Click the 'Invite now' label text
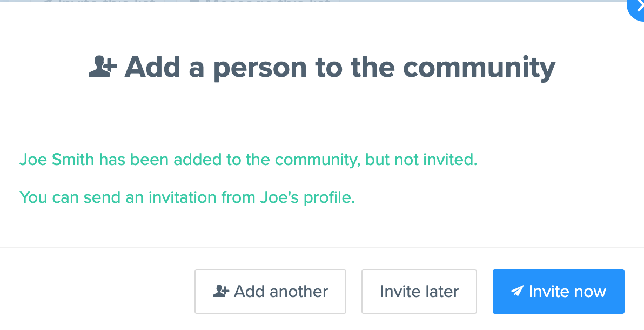644x330 pixels. coord(567,292)
